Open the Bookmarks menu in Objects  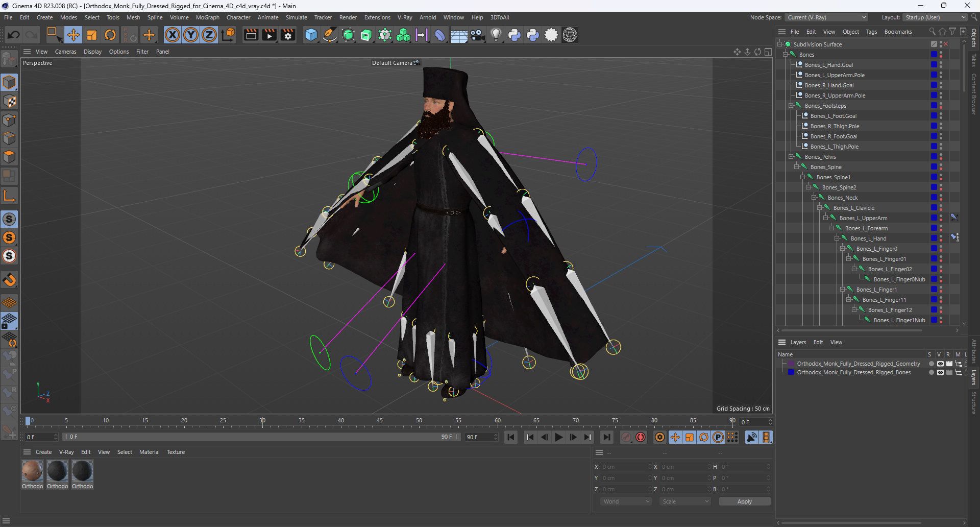pos(898,32)
